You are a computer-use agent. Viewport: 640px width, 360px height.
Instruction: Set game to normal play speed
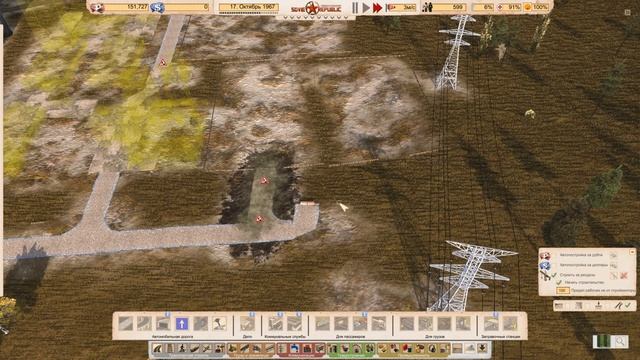click(x=366, y=7)
